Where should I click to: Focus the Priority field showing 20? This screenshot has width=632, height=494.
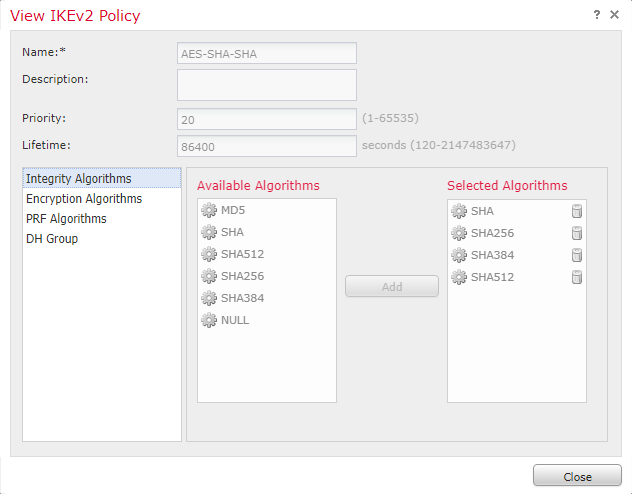pos(267,119)
